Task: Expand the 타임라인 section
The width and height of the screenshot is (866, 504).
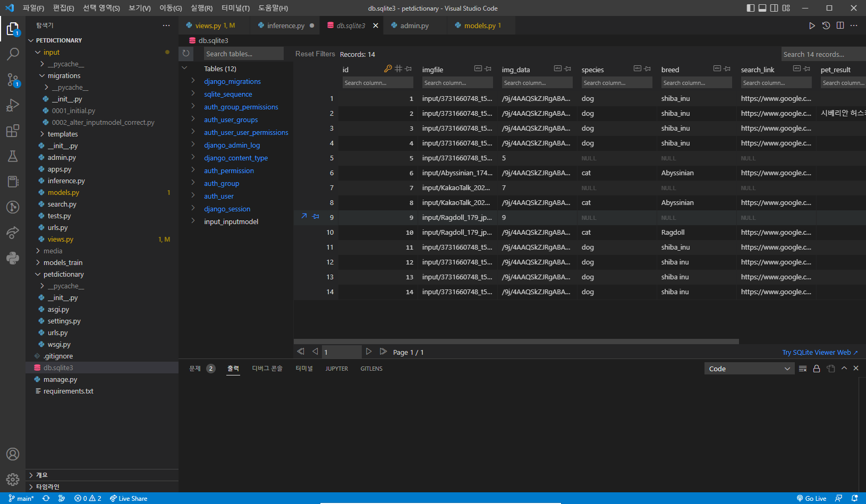Action: pyautogui.click(x=102, y=486)
